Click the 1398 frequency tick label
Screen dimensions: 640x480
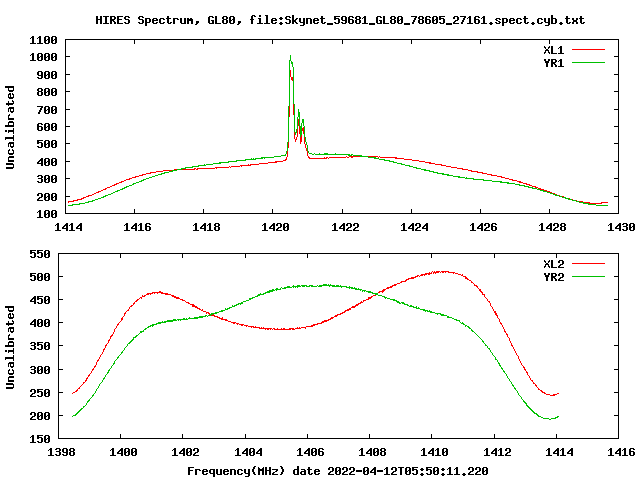point(61,452)
